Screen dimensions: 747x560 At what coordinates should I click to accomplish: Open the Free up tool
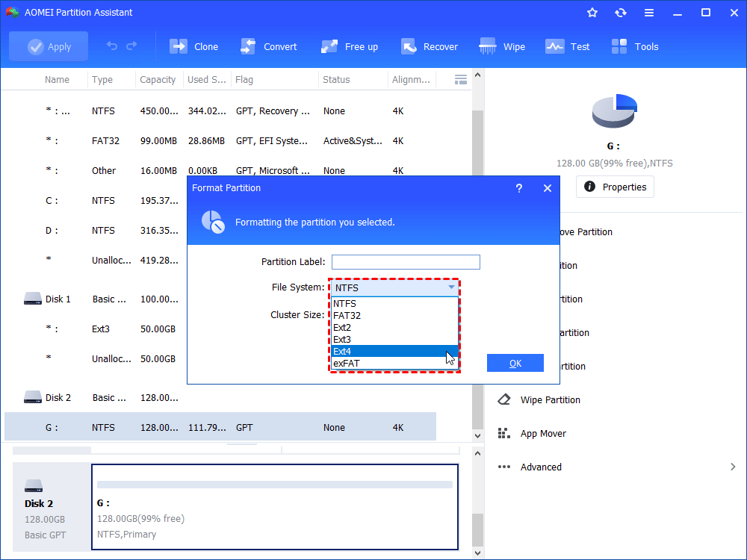tap(350, 46)
